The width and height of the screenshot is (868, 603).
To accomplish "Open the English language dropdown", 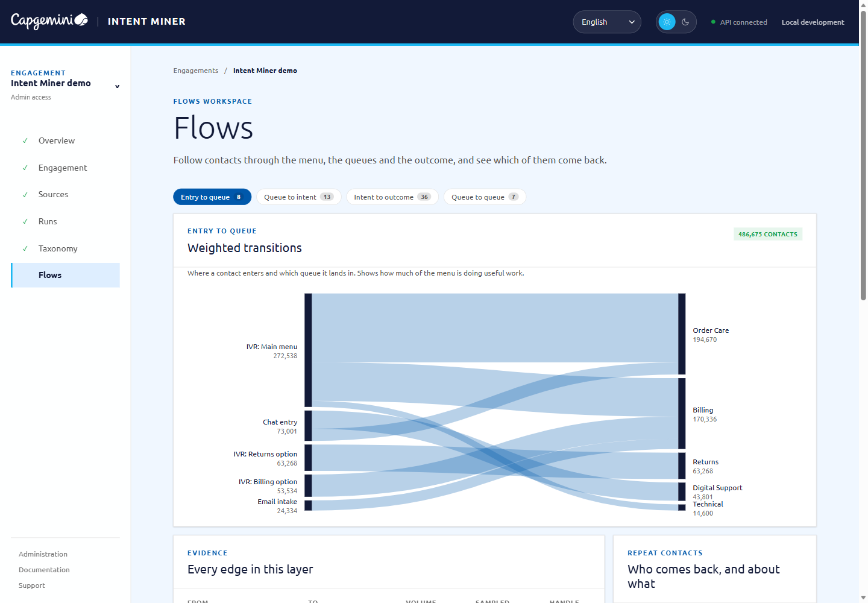I will (x=607, y=22).
